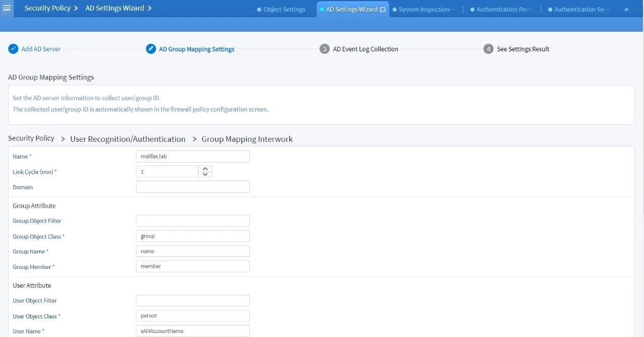Click step 3 circle icon

(324, 49)
